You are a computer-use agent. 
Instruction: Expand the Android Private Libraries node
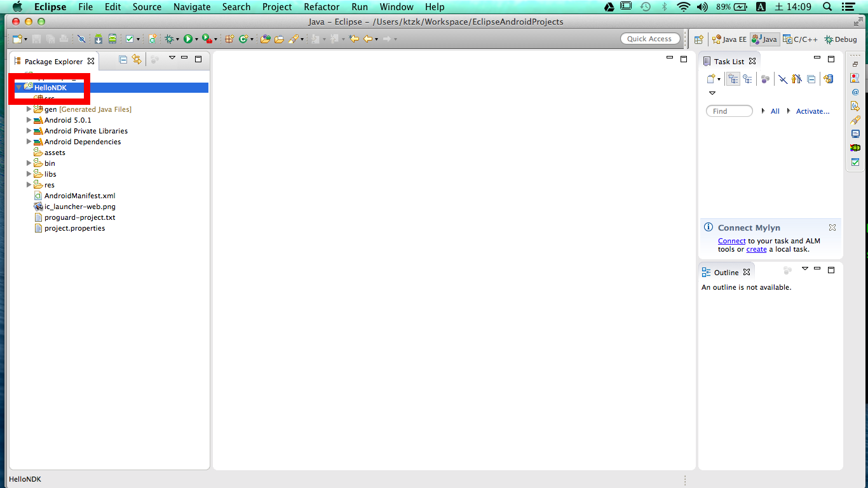[29, 131]
